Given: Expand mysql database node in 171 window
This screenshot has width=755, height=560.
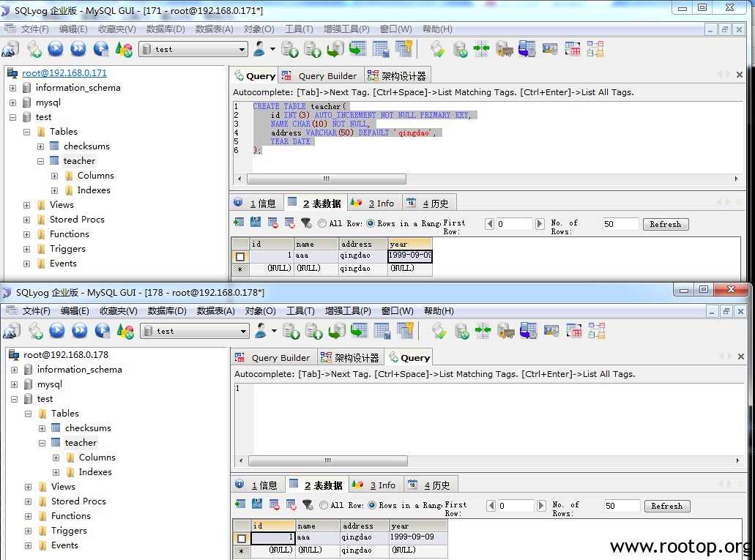Looking at the screenshot, I should (13, 102).
